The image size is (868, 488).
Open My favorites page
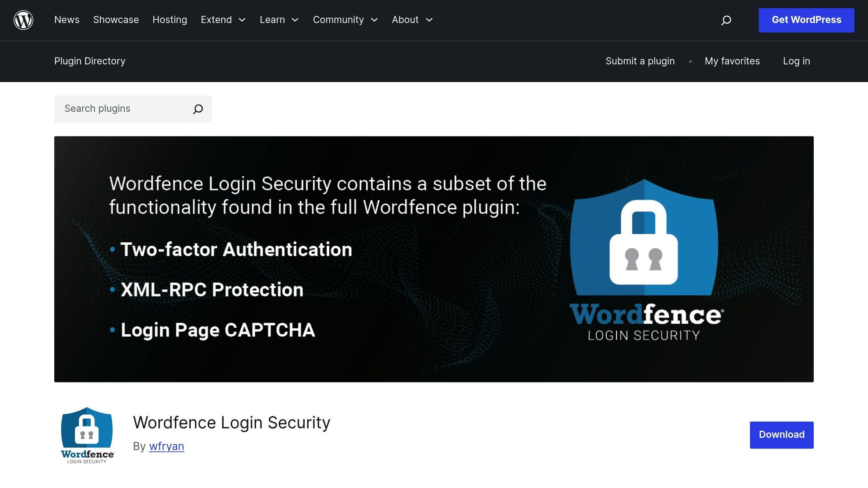(732, 61)
